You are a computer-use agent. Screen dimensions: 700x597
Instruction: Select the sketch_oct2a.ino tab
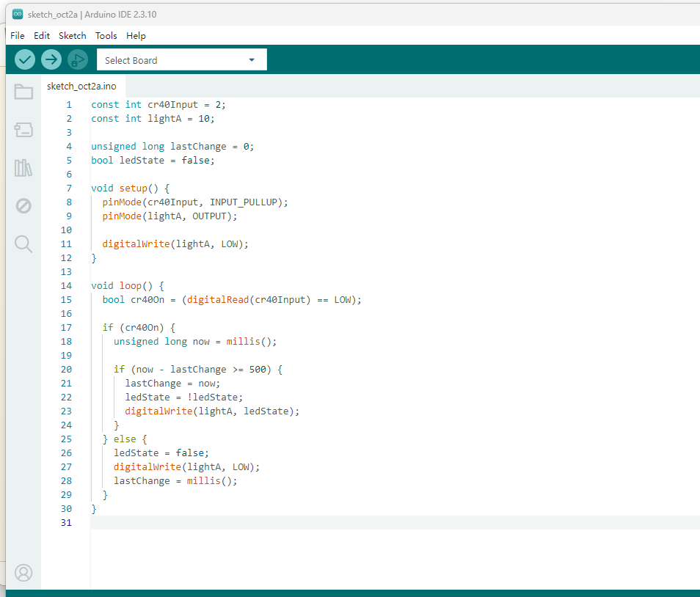coord(81,86)
